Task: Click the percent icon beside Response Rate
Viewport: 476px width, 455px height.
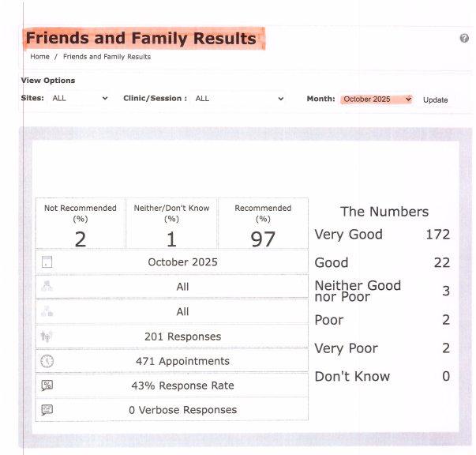Action: (47, 385)
